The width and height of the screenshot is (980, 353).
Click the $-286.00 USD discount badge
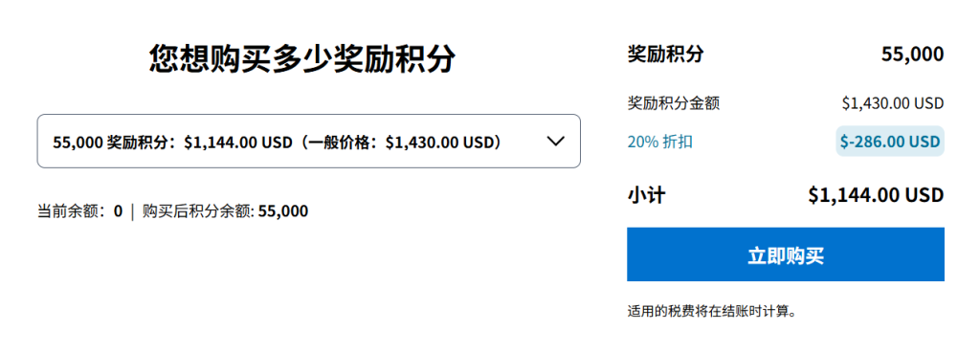(x=890, y=142)
